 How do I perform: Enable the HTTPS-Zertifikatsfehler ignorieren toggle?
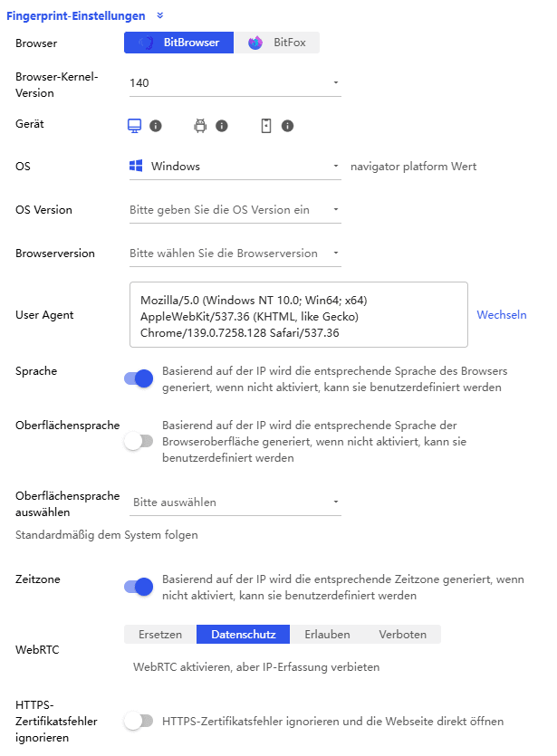tap(138, 721)
